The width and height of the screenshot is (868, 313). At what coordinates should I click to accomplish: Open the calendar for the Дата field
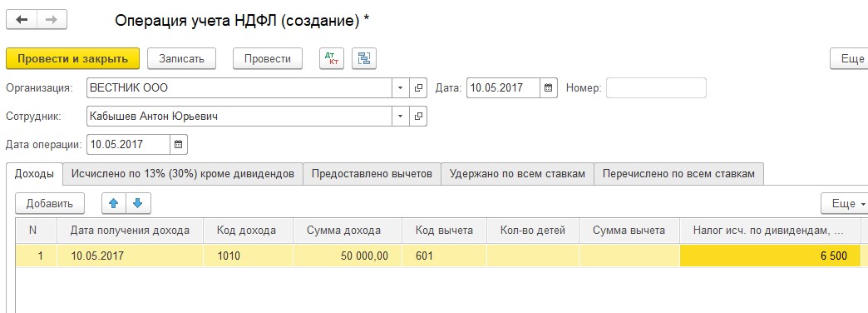[x=548, y=88]
